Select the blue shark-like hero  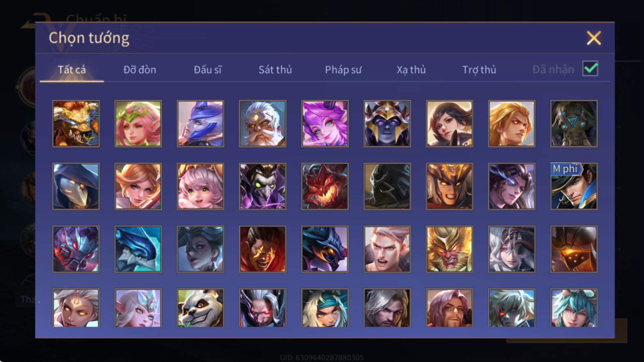coord(138,249)
